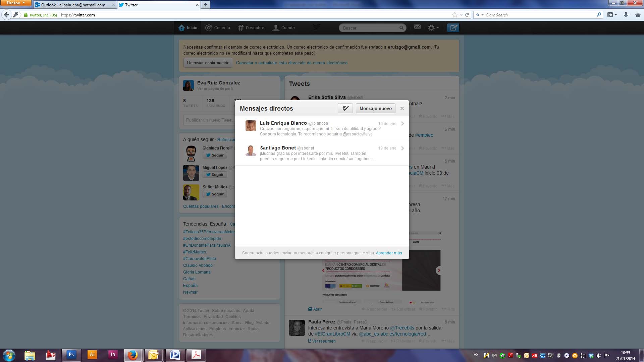Click the Reenviar confirmación button

(x=208, y=63)
